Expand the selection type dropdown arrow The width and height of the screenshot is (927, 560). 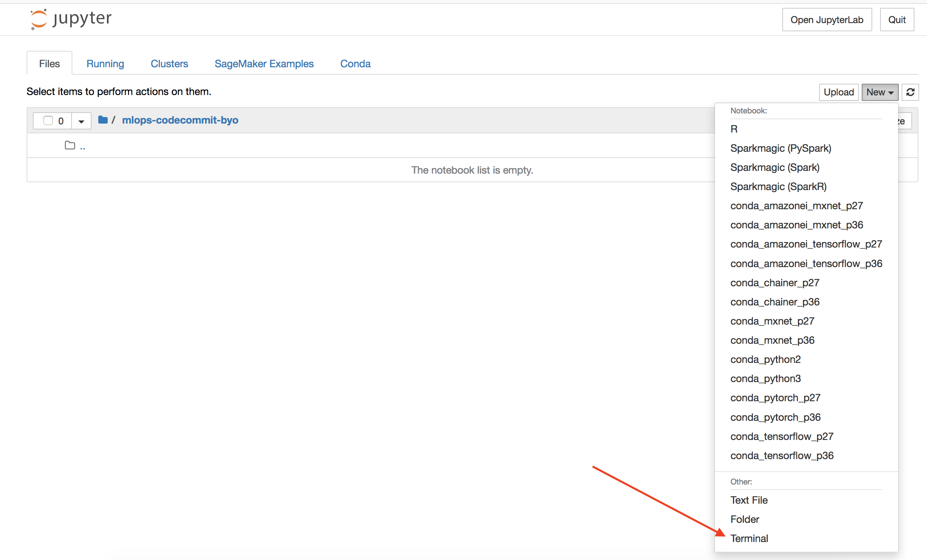(81, 121)
